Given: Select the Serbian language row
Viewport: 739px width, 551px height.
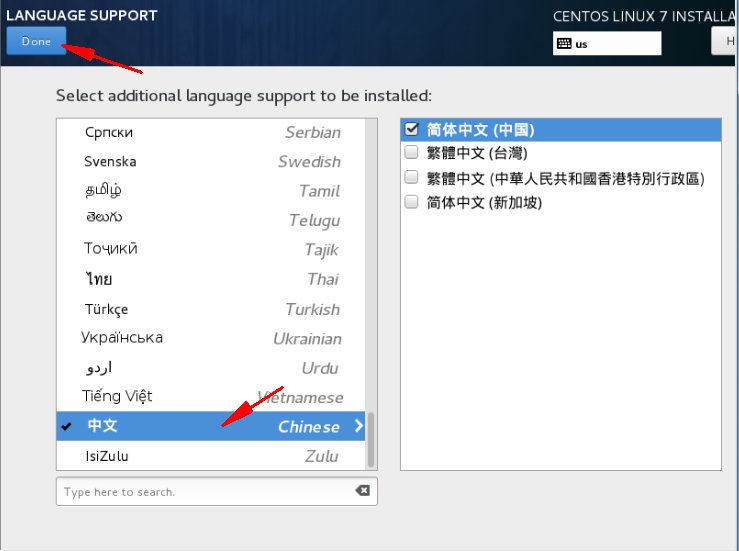Looking at the screenshot, I should pos(211,132).
